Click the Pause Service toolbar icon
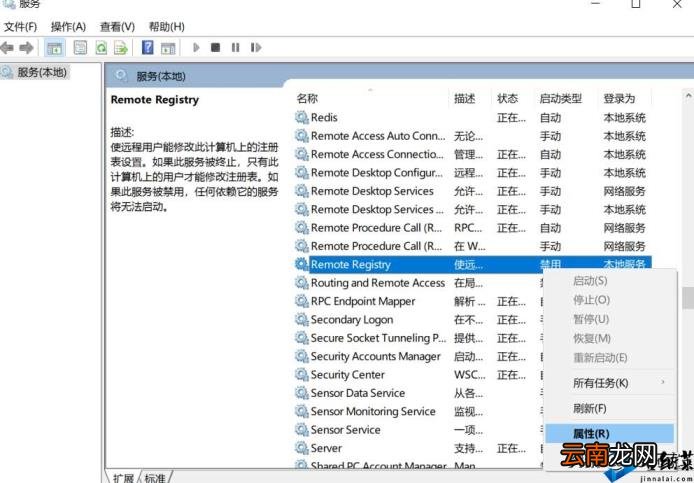The image size is (694, 483). [x=236, y=47]
